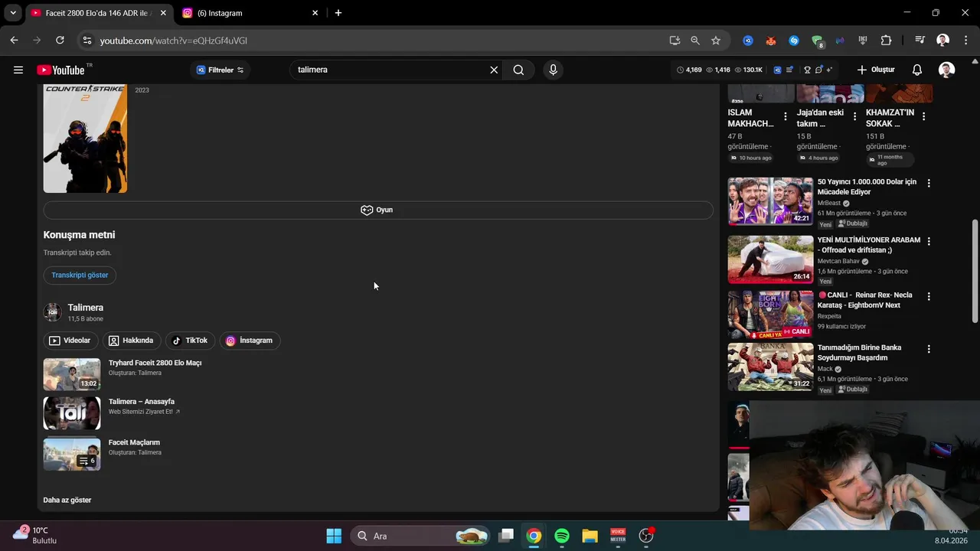980x551 pixels.
Task: Open the vidIQ chat bubble icon
Action: point(818,70)
